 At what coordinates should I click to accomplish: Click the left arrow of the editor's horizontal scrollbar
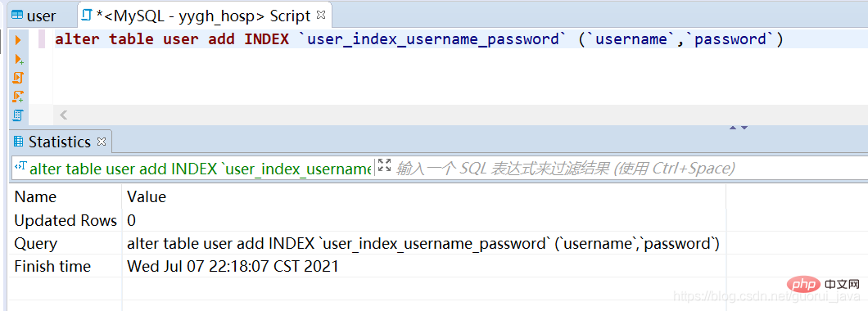[x=63, y=115]
